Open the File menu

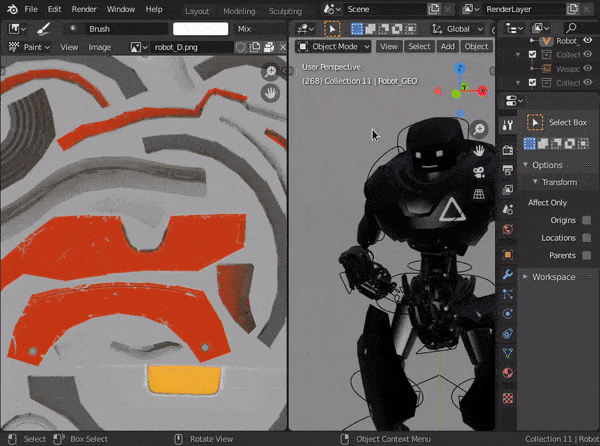[31, 9]
